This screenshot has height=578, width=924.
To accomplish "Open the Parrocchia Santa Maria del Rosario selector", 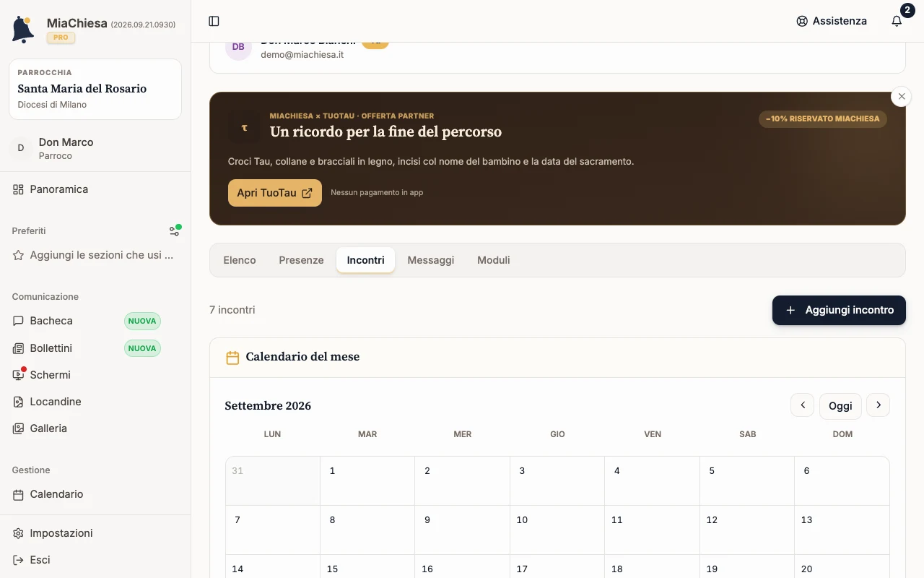I will point(95,89).
